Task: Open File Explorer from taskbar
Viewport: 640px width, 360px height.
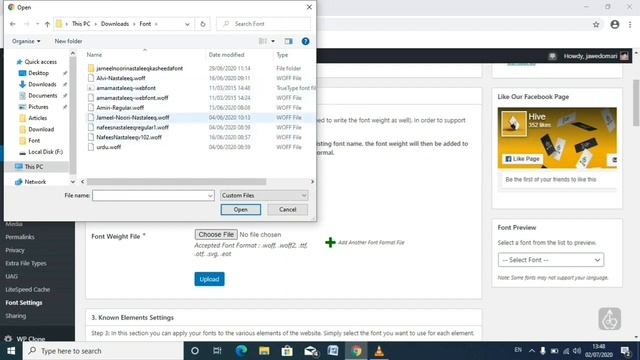Action: (264, 351)
